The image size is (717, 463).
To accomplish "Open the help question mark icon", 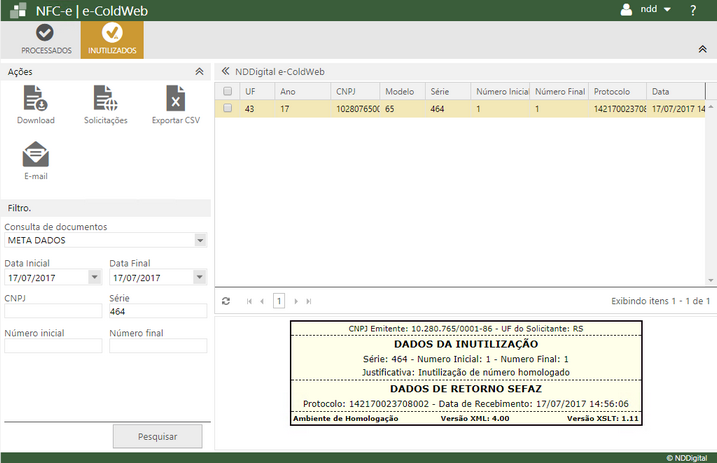I will [x=693, y=10].
